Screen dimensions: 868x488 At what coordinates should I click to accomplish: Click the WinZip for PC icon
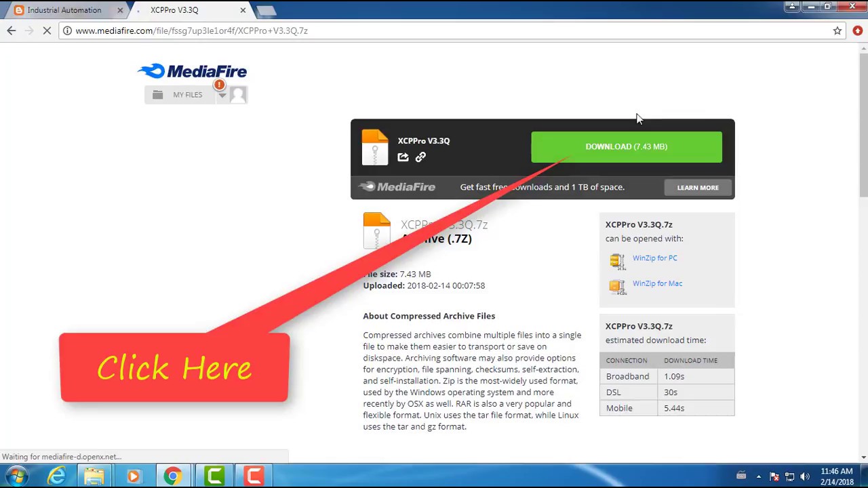pyautogui.click(x=617, y=261)
